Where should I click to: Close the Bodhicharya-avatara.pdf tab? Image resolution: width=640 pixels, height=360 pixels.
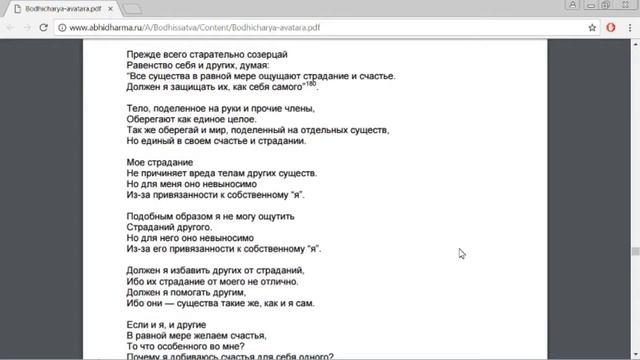[x=110, y=9]
